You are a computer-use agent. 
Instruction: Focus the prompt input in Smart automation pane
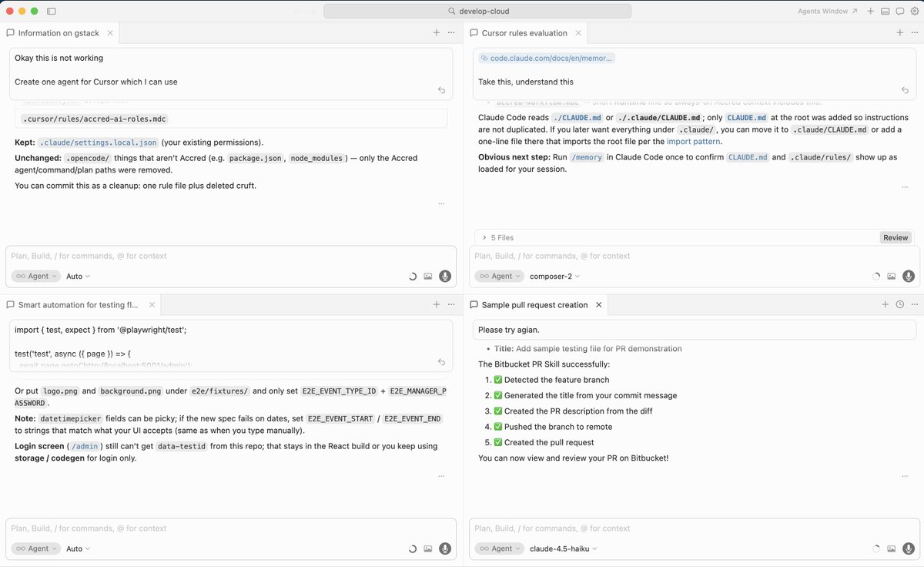tap(231, 528)
